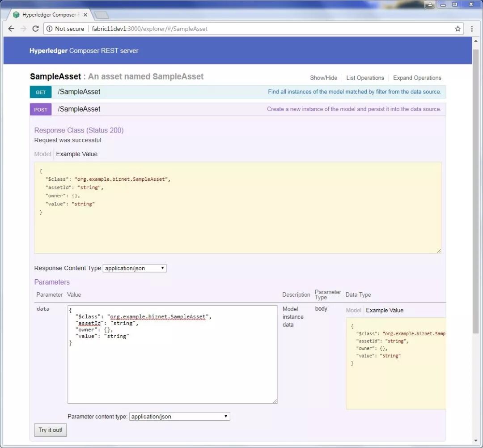This screenshot has height=448, width=483.
Task: Click the GET operation description text
Action: tap(355, 92)
